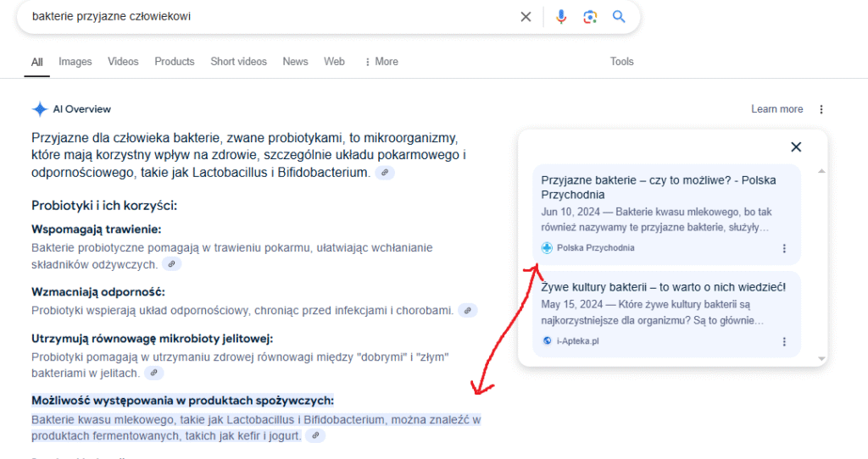Open options for Polska Przychodnia source
Image resolution: width=868 pixels, height=459 pixels.
tap(784, 248)
